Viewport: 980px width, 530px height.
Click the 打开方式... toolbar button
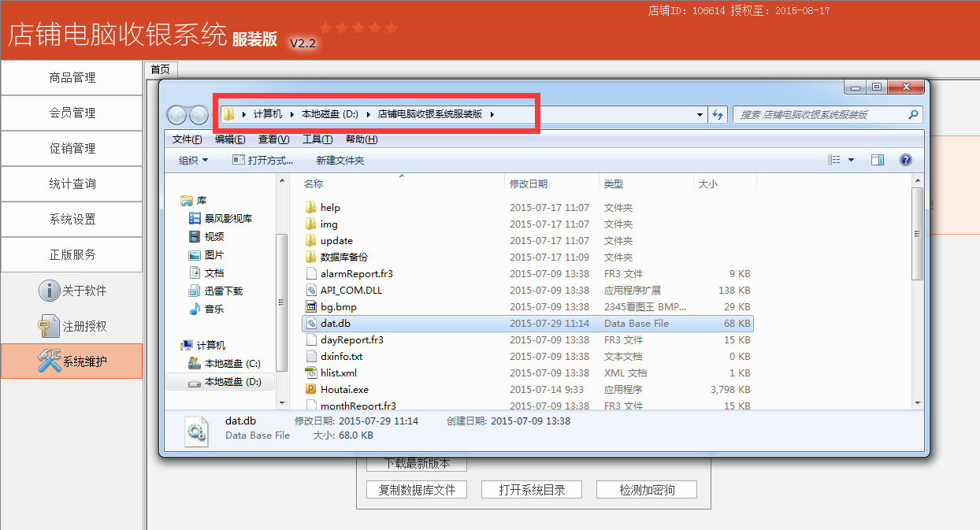point(263,160)
